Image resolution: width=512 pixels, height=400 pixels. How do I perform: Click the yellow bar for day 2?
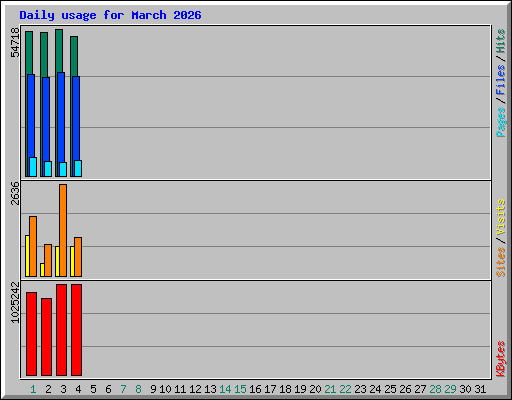42,270
